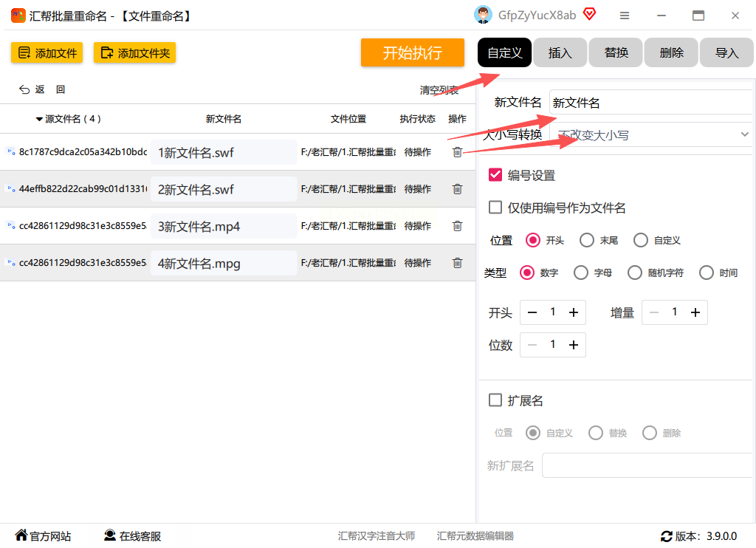Click the orange 开始执行 button

coord(412,52)
